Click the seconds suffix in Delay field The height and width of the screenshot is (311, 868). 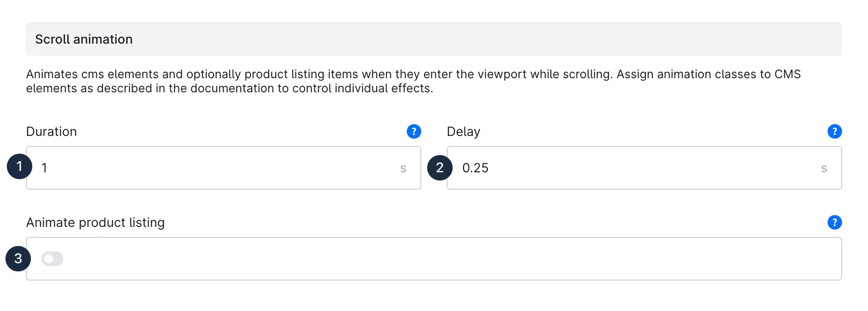824,168
